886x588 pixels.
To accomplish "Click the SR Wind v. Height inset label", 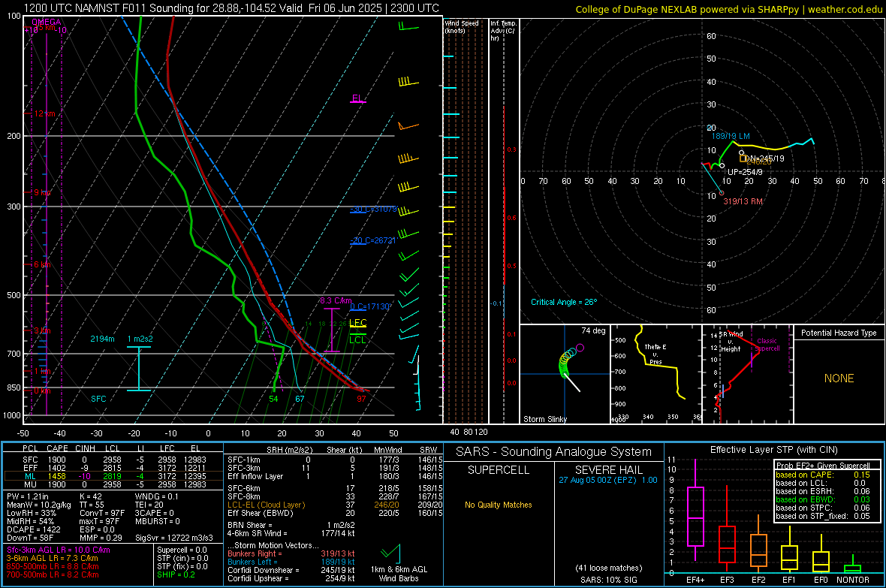I will coord(731,342).
